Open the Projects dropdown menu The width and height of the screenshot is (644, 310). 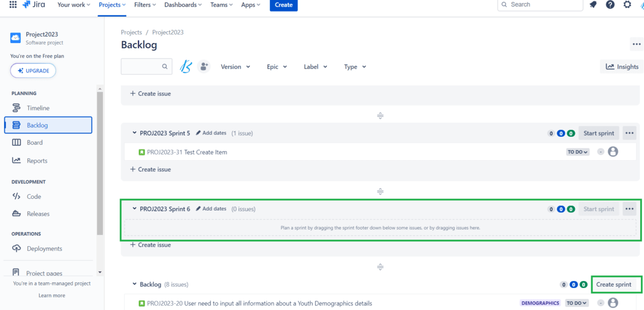tap(112, 5)
